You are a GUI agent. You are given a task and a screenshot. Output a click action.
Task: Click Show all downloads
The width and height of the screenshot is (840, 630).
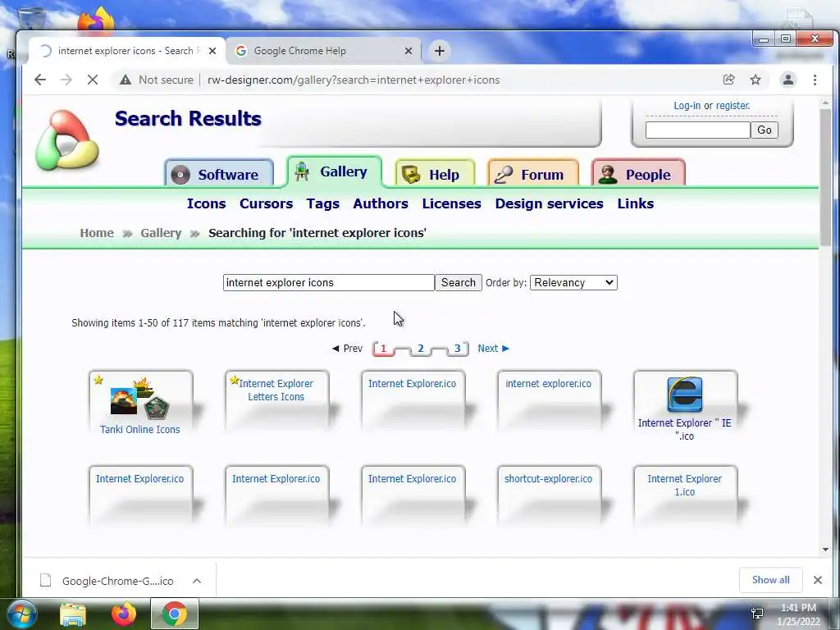coord(770,580)
